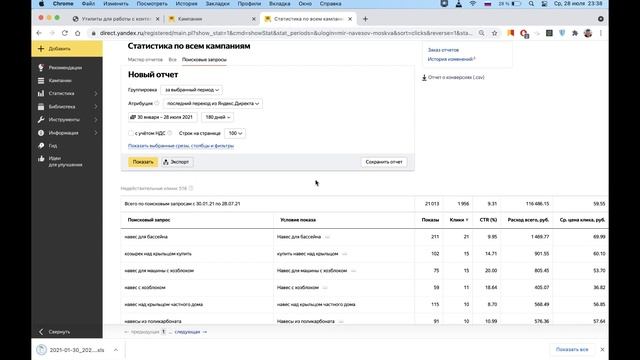Click the yellow Добавить button
This screenshot has width=640, height=360.
(67, 49)
